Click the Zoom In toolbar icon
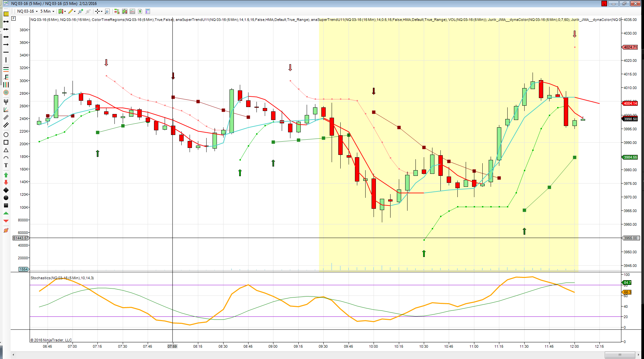 80,11
